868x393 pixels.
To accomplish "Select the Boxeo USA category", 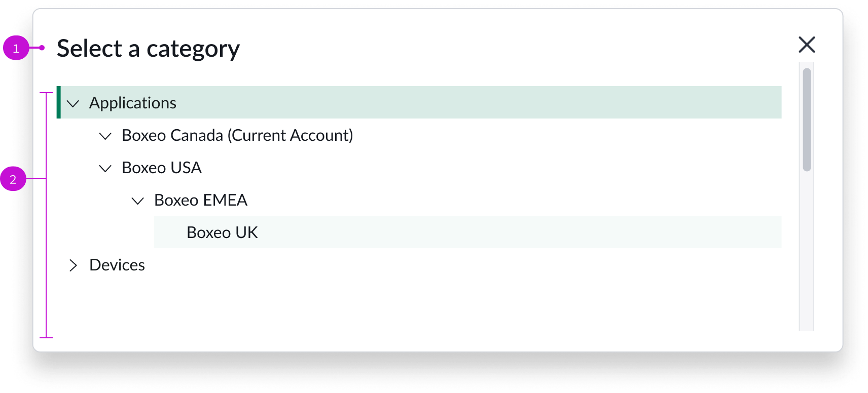I will [162, 168].
